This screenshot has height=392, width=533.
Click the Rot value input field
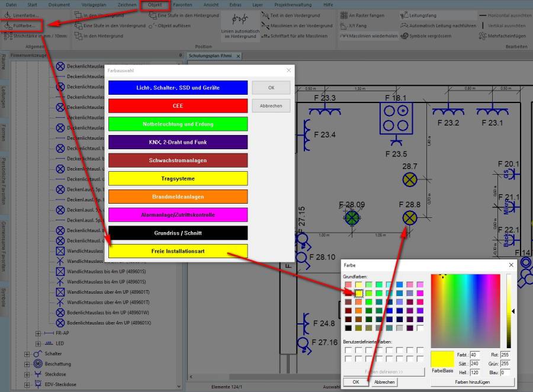(505, 355)
